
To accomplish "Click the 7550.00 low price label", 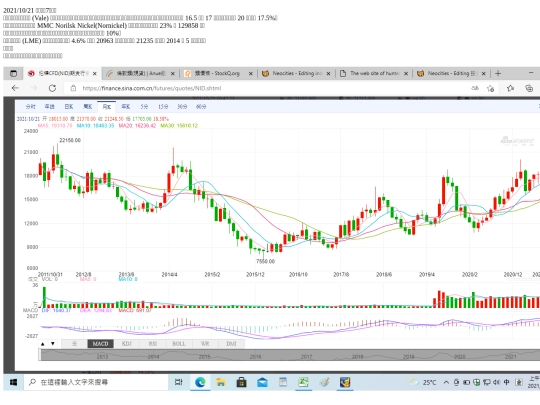I will click(x=266, y=261).
